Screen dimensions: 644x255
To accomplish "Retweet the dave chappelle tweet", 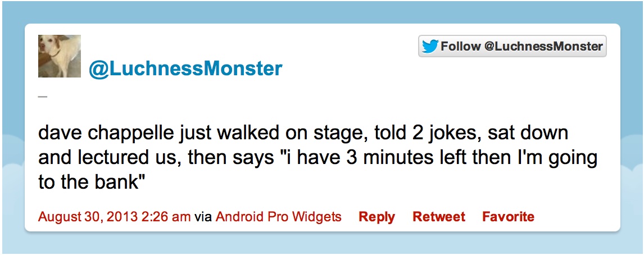I will (x=439, y=217).
